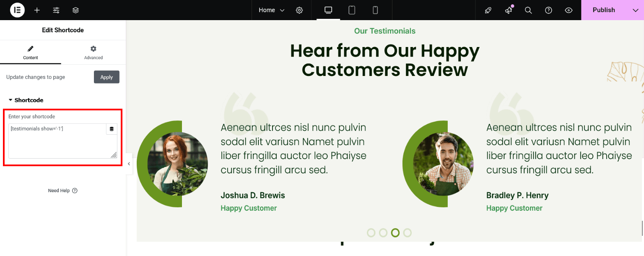Expand Publish options arrow
This screenshot has width=644, height=256.
pyautogui.click(x=635, y=10)
